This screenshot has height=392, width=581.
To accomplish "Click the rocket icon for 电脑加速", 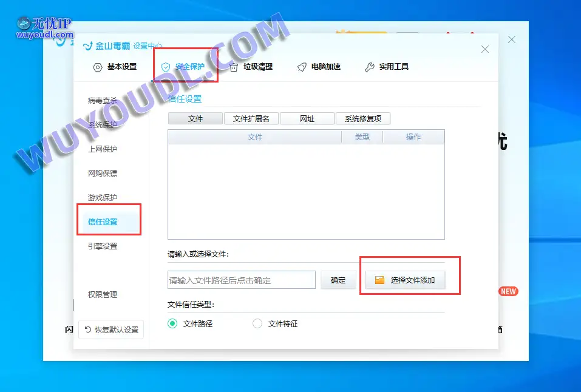I will [302, 67].
